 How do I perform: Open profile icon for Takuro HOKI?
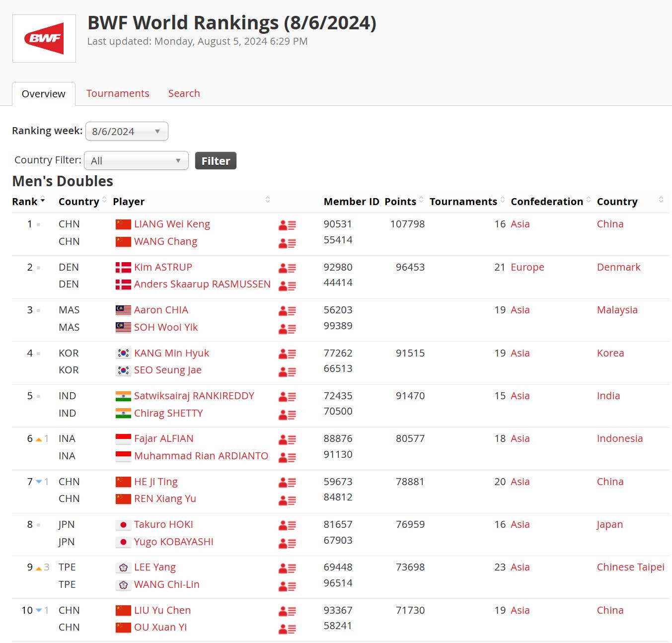[287, 526]
